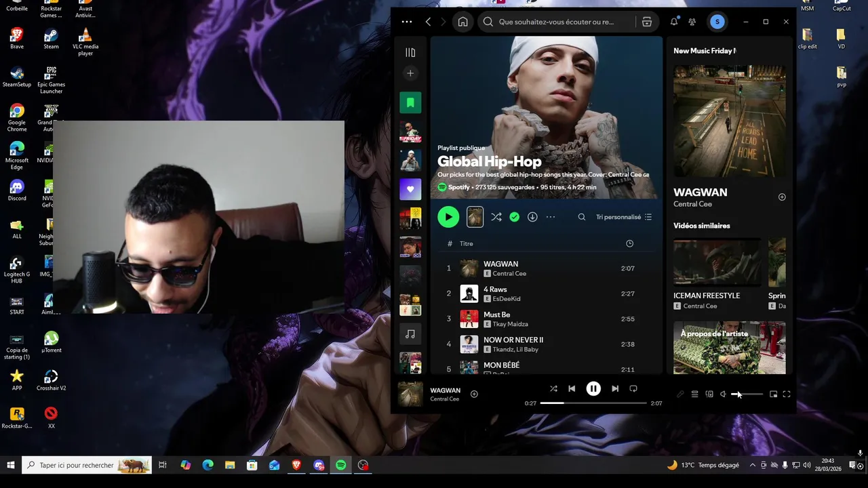
Task: Open File Explorer in taskbar
Action: 230,465
